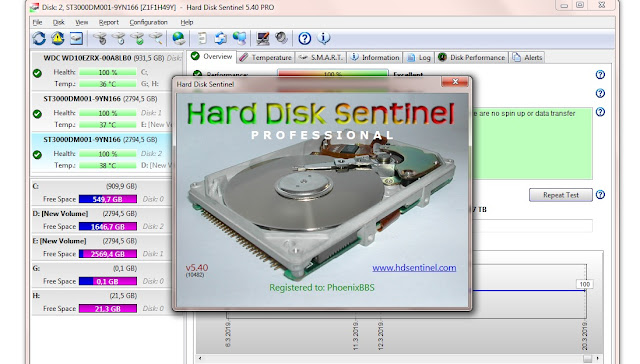Switch to the S.M.A.R.T. tab
Image resolution: width=640 pixels, height=364 pixels.
click(321, 58)
